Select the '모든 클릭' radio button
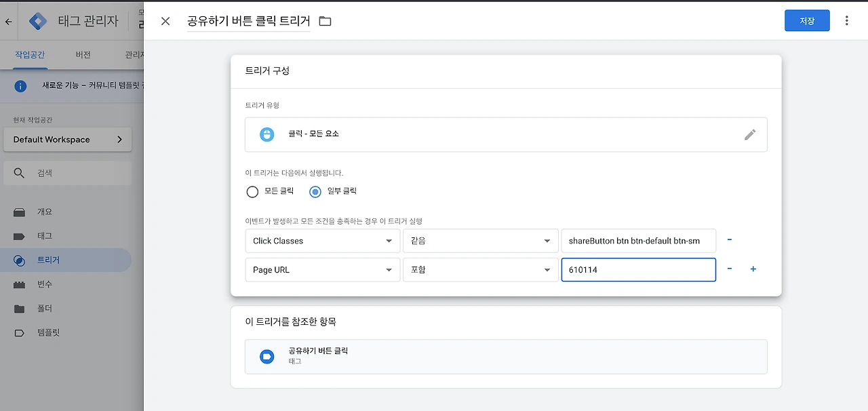Image resolution: width=868 pixels, height=411 pixels. pyautogui.click(x=252, y=192)
